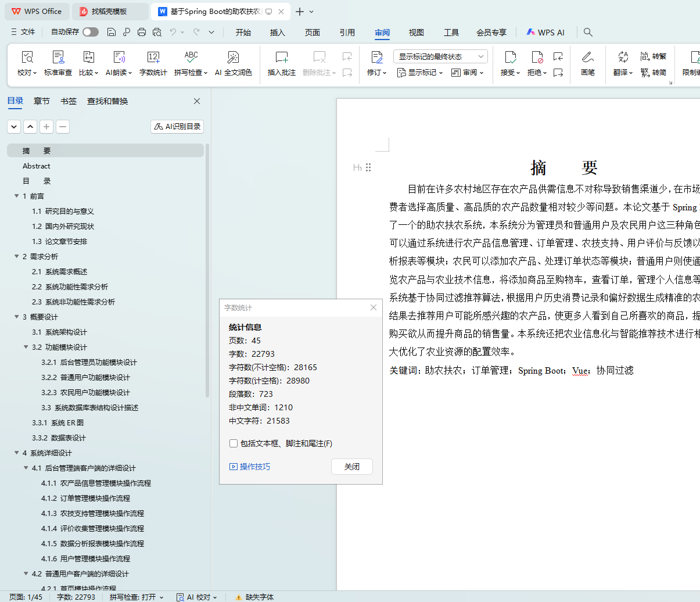Toggle the 自动保存 autosave switch
This screenshot has height=602, width=700.
point(90,33)
